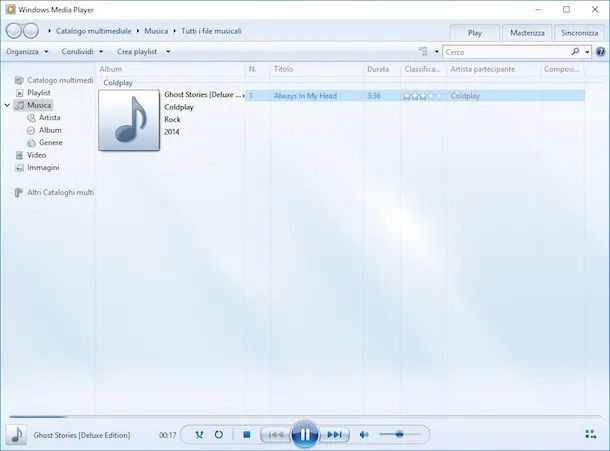Open the Organizza menu

point(27,51)
